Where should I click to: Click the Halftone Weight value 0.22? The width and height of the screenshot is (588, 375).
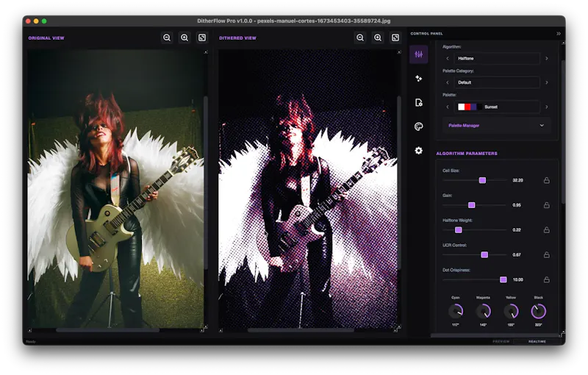(517, 230)
